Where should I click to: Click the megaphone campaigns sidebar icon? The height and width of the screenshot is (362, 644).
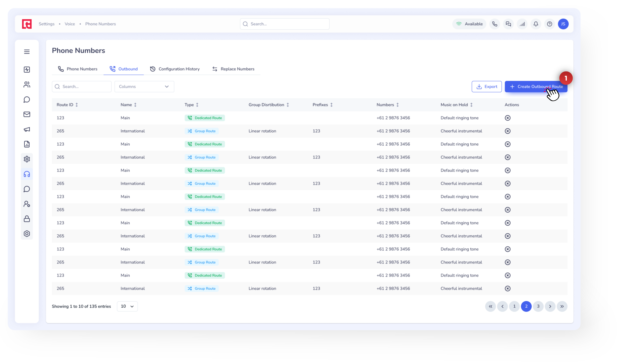point(27,129)
